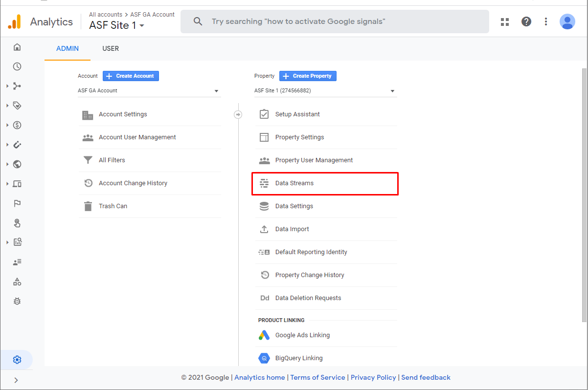Viewport: 588px width, 390px height.
Task: Open the ASF Site 1 property selector in header
Action: click(x=117, y=25)
